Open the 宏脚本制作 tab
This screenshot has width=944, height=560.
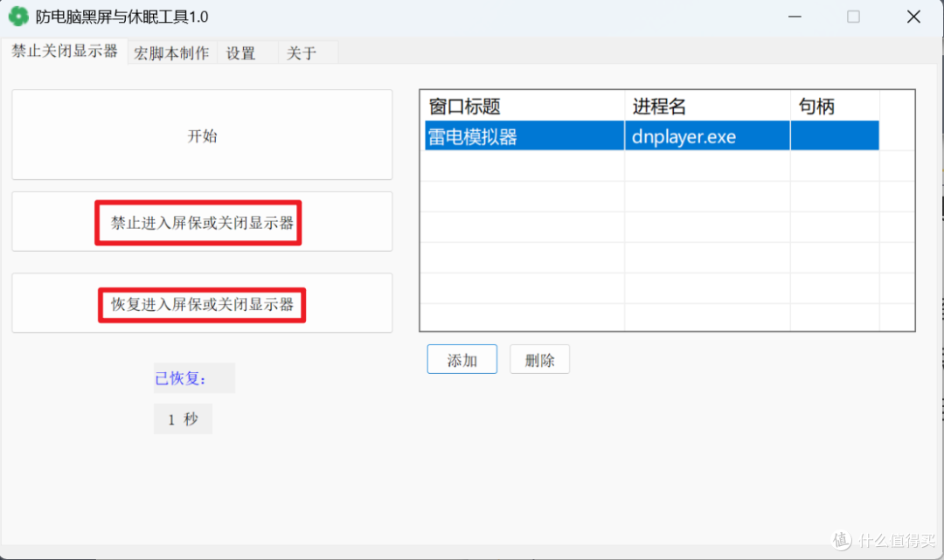[x=171, y=53]
